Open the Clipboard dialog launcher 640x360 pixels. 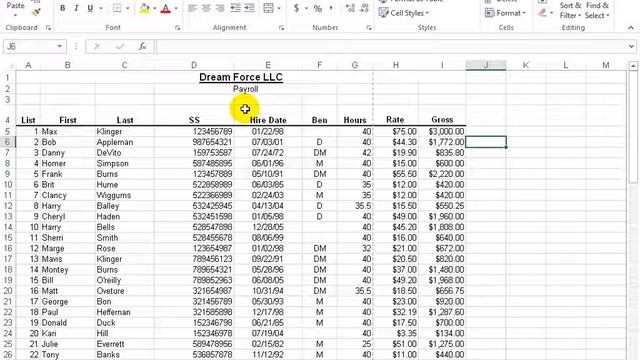coord(48,28)
